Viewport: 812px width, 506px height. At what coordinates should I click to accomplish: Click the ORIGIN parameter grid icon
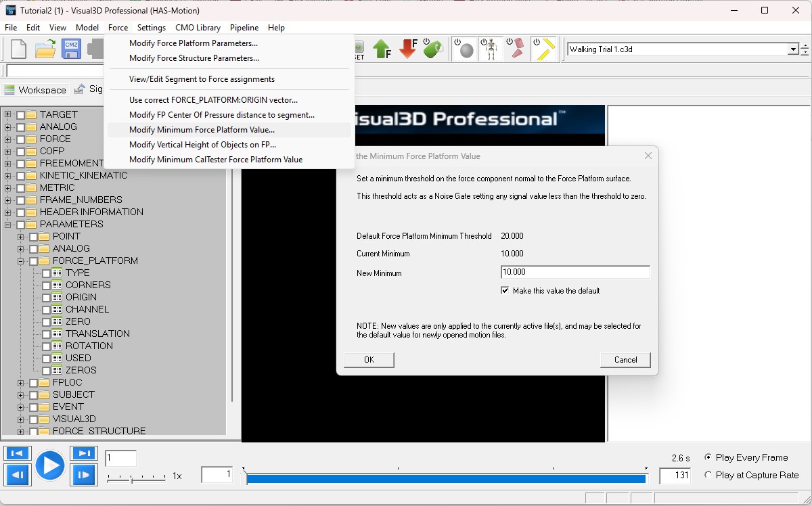(x=58, y=297)
